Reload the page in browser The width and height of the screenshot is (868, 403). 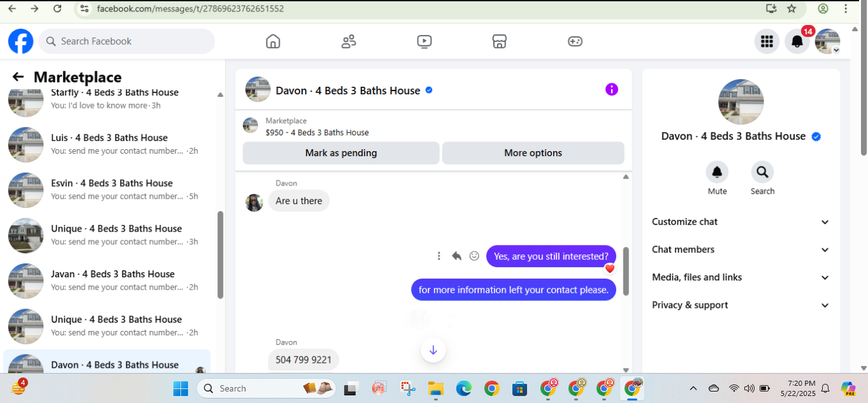point(57,8)
